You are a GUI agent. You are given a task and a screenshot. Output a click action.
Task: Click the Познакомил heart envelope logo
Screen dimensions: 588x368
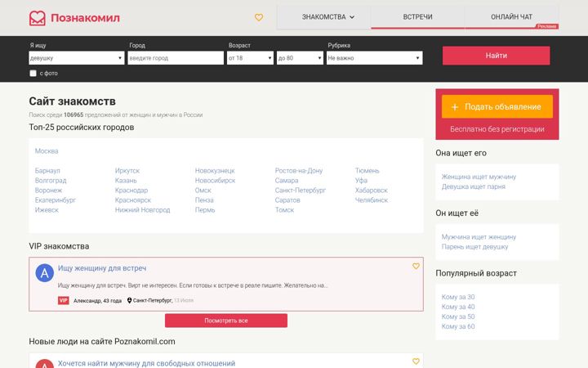[37, 18]
